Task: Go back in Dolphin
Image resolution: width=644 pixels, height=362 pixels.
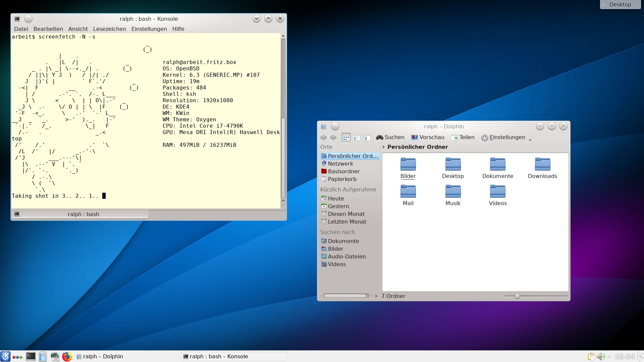Action: click(323, 137)
